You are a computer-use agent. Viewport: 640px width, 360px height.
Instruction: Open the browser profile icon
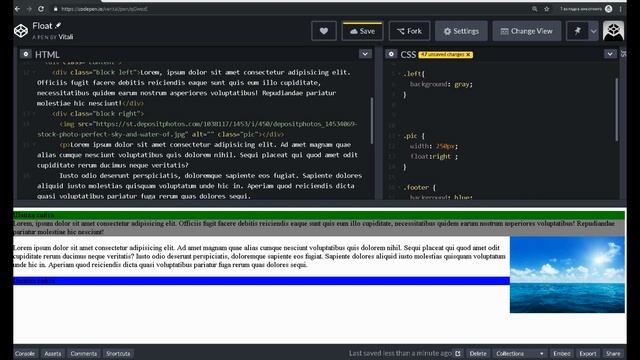tap(609, 9)
